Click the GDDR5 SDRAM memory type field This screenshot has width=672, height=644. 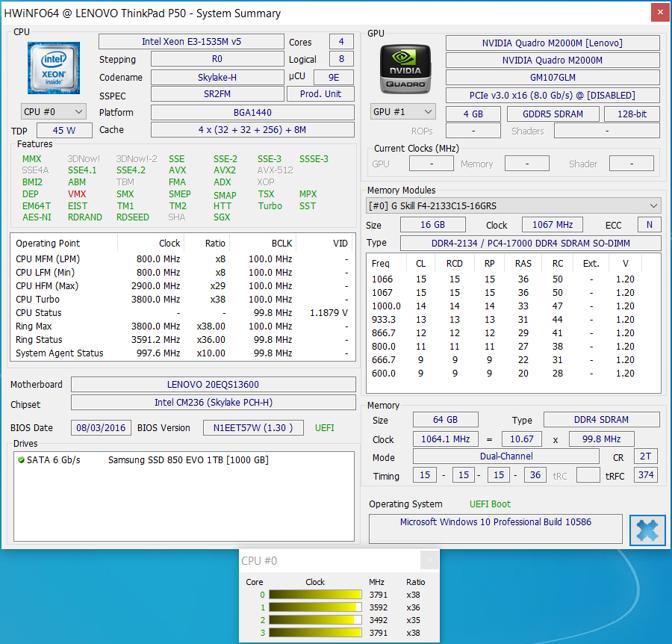click(x=553, y=114)
